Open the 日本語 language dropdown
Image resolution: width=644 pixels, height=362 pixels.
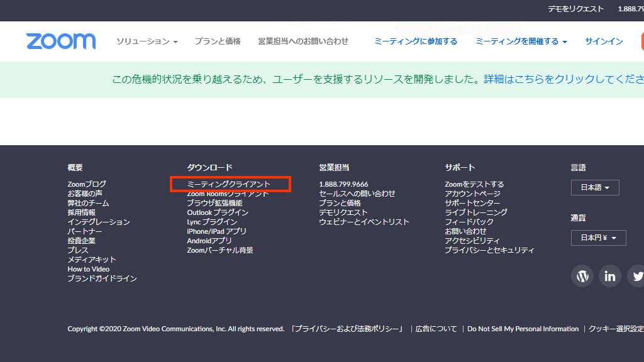[595, 187]
